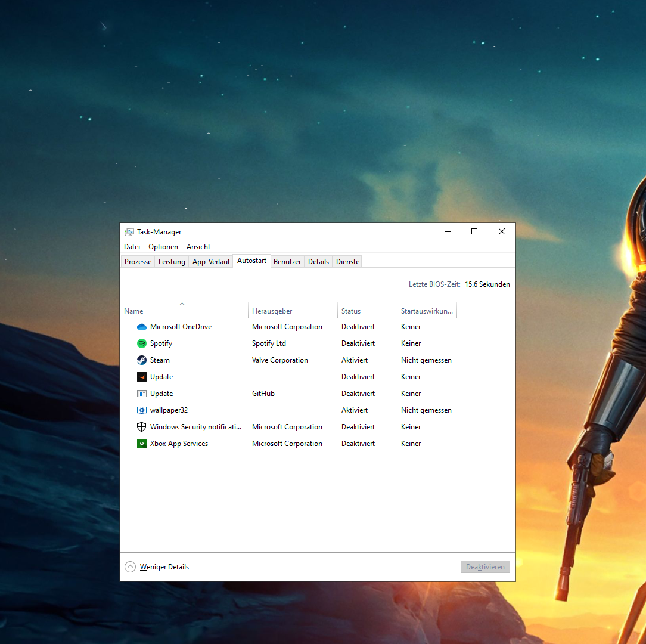
Task: Open the Optionen menu
Action: pyautogui.click(x=163, y=247)
